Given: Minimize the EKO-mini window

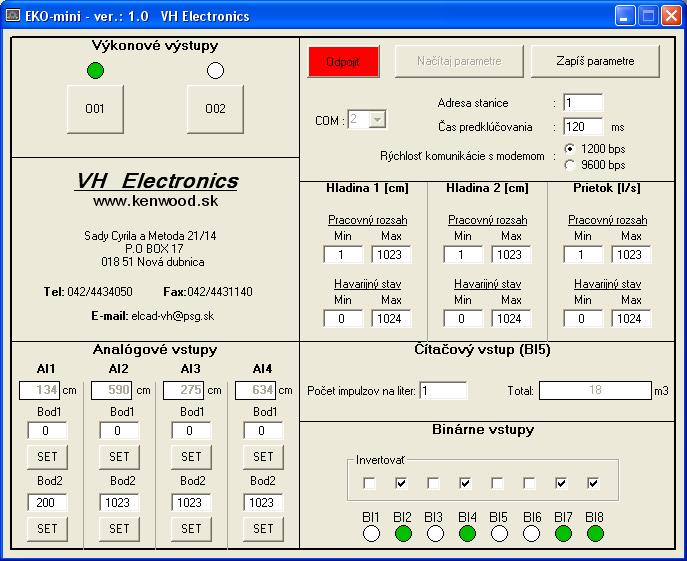Looking at the screenshot, I should pos(625,16).
